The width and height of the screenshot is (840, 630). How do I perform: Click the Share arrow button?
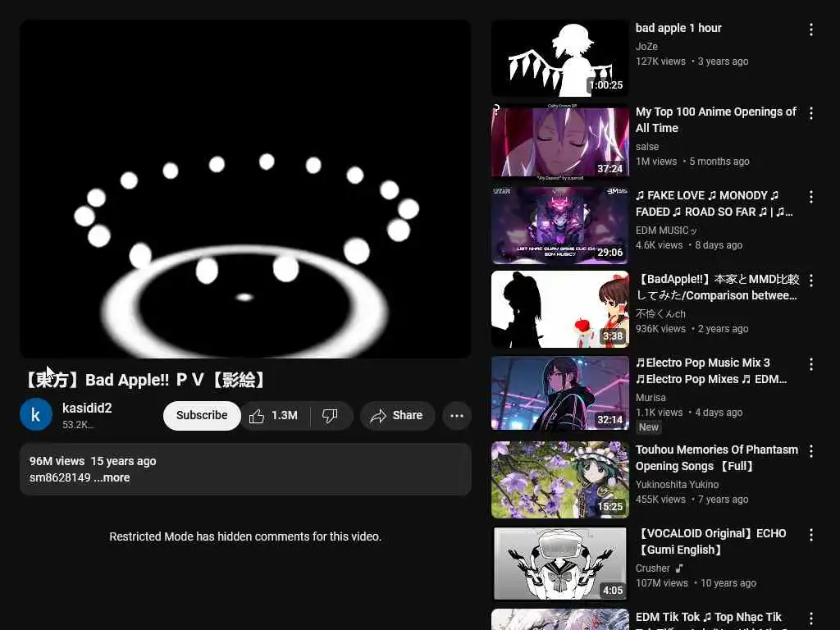[x=397, y=416]
